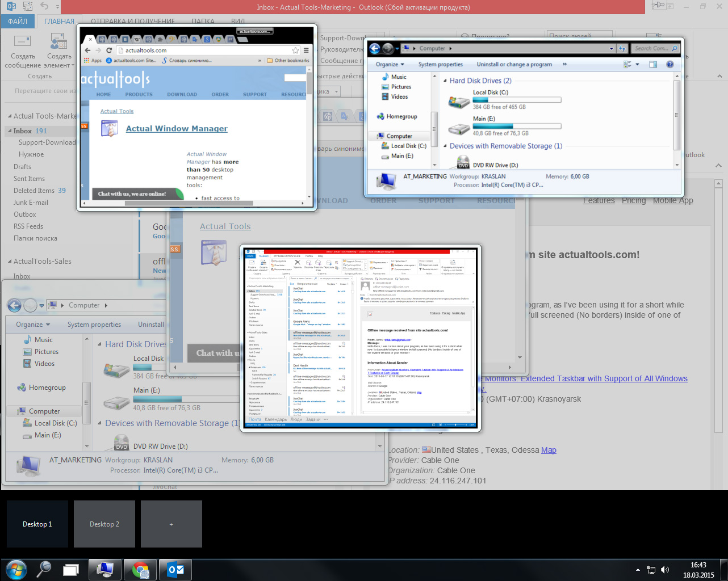This screenshot has height=581, width=728.
Task: Open Help question mark in Computer preview
Action: [x=670, y=64]
